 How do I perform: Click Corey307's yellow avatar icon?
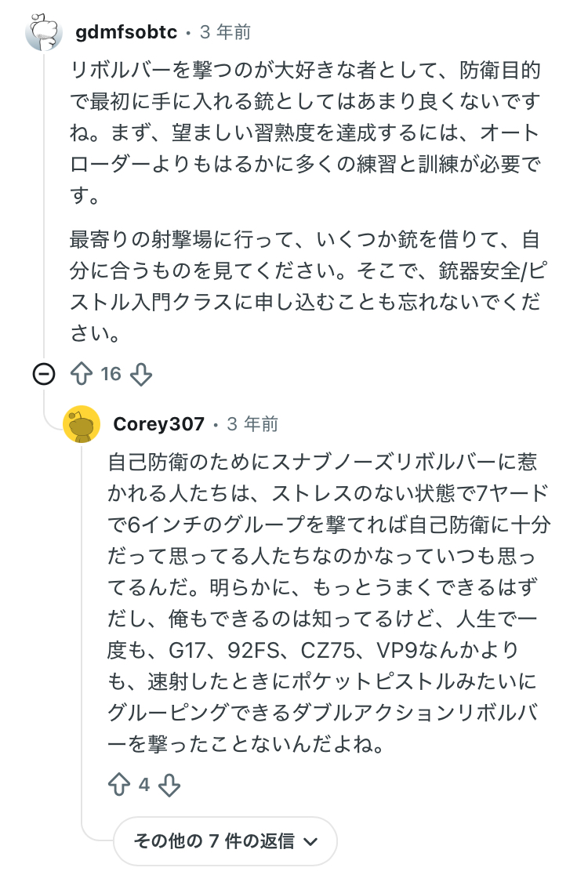point(82,425)
